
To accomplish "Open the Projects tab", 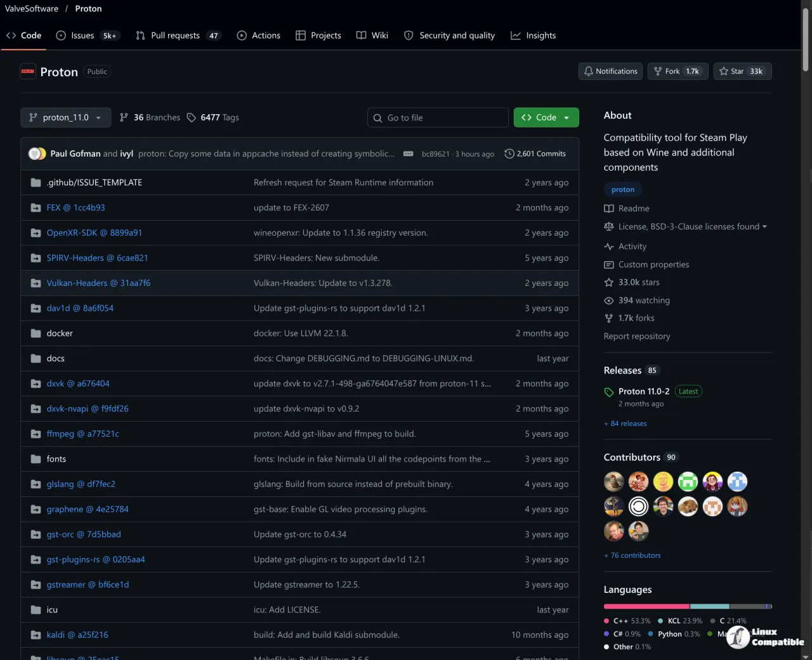I will tap(318, 36).
